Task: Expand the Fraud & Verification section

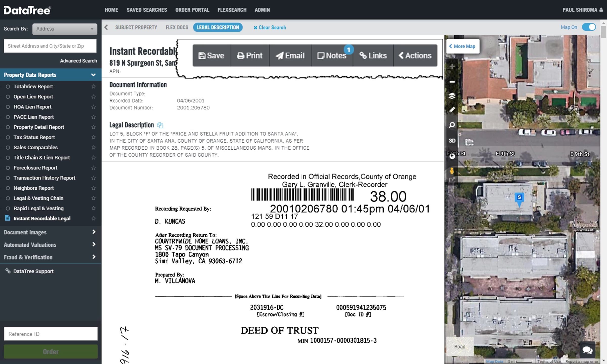Action: 51,257
